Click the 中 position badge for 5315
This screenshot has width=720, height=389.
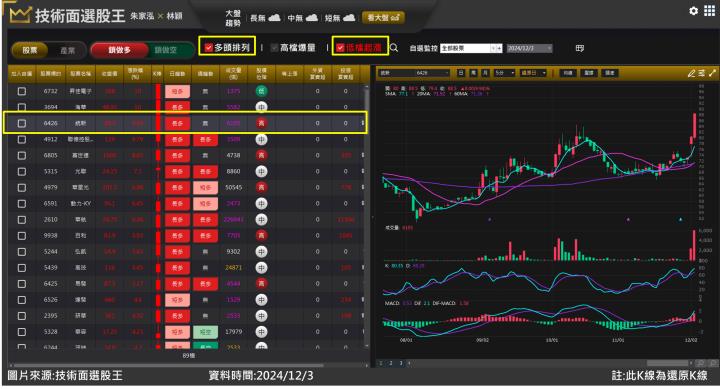tap(261, 171)
